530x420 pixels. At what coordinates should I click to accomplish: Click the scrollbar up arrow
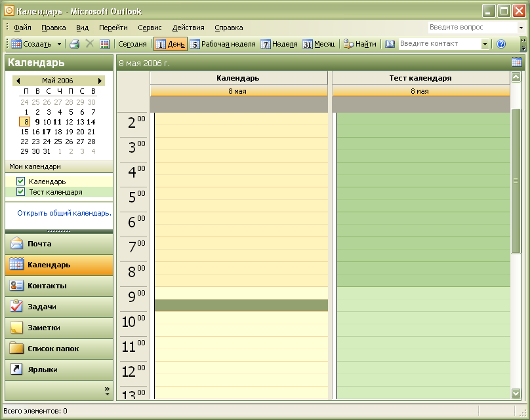[516, 78]
